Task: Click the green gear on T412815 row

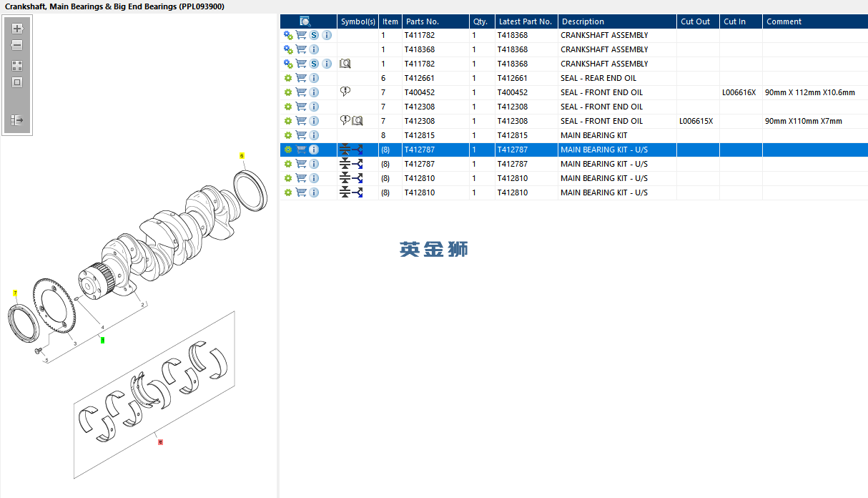Action: (288, 135)
